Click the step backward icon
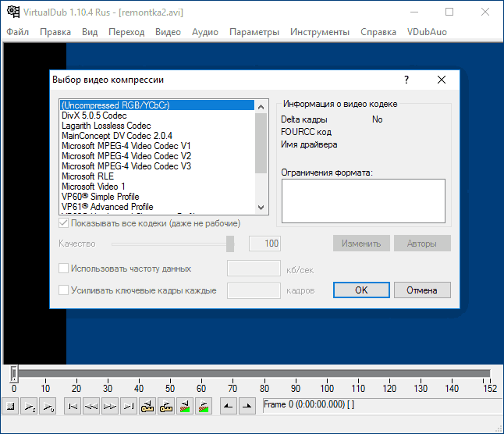This screenshot has height=434, width=504. 91,406
